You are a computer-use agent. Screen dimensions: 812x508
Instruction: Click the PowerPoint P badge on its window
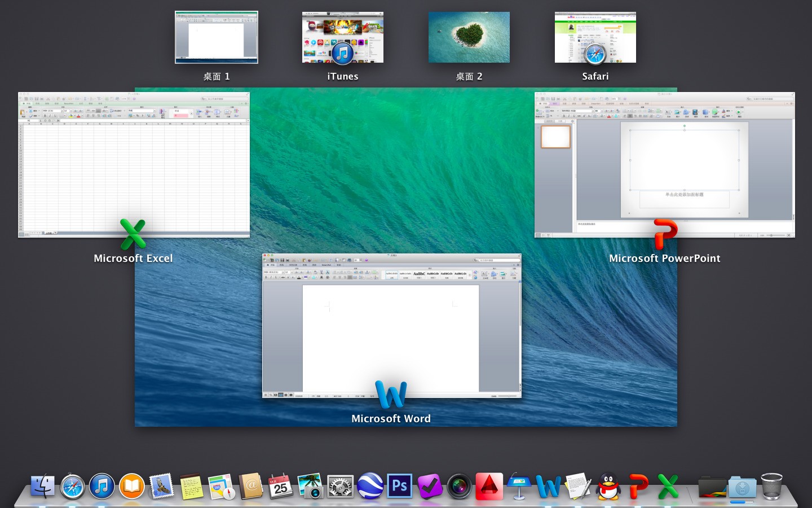point(665,234)
